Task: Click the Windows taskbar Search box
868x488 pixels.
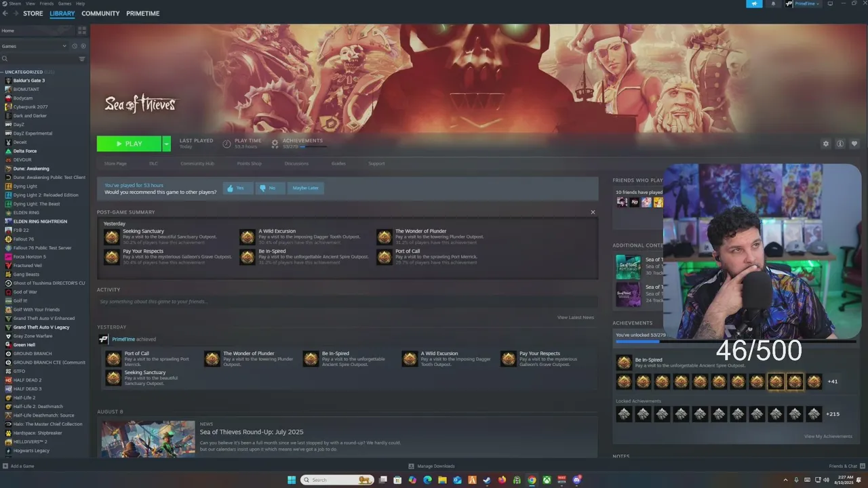Action: coord(337,480)
